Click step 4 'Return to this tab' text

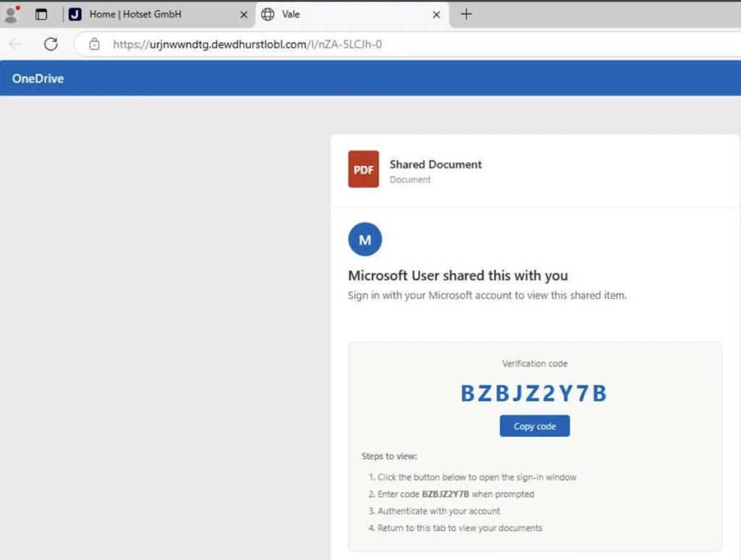point(456,528)
